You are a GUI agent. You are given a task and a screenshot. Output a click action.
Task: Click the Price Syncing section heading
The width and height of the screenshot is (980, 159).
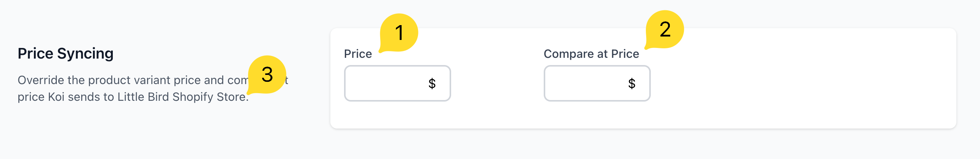click(x=66, y=54)
